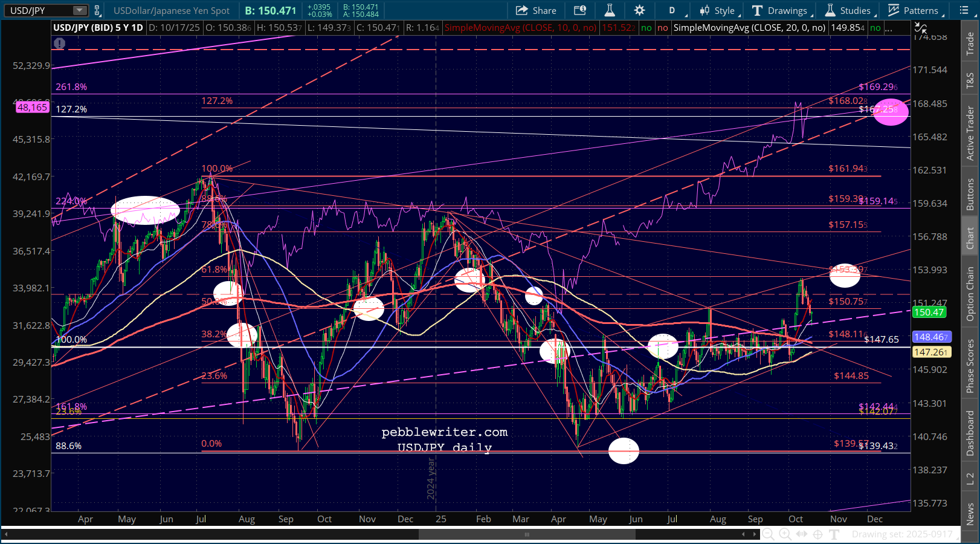Click the zoom in magnifier icon
Image resolution: width=980 pixels, height=544 pixels.
(x=785, y=534)
